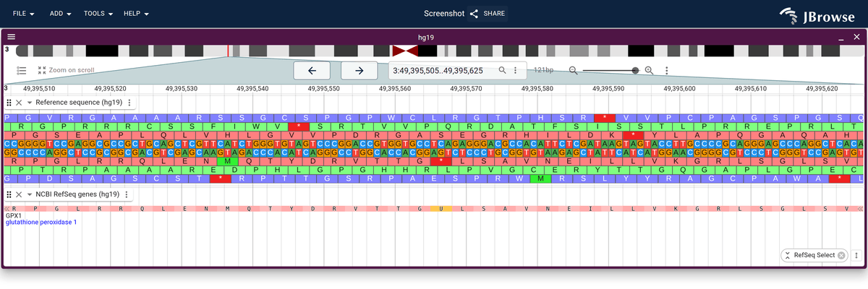868x289 pixels.
Task: Close the NCBI RefSeq genes track
Action: [x=20, y=195]
